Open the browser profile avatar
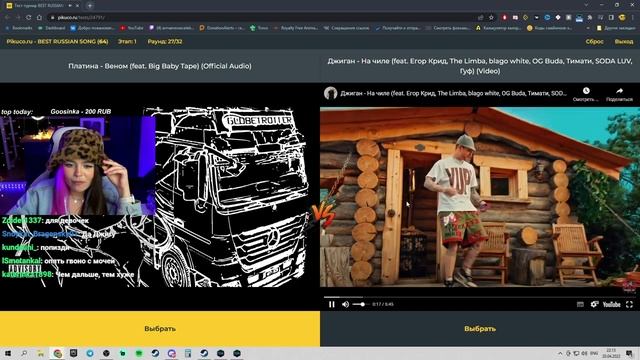Viewport: 640px width, 360px height. point(622,18)
